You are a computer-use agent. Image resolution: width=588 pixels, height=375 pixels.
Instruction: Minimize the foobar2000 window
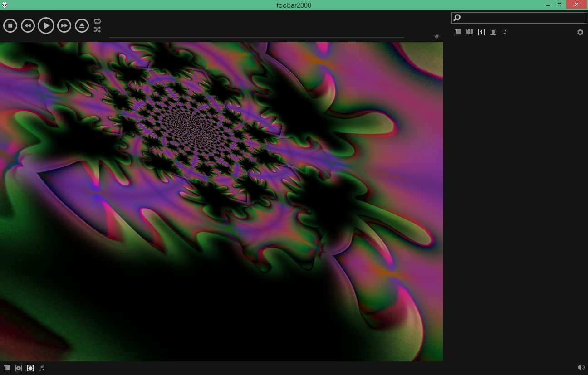(548, 5)
